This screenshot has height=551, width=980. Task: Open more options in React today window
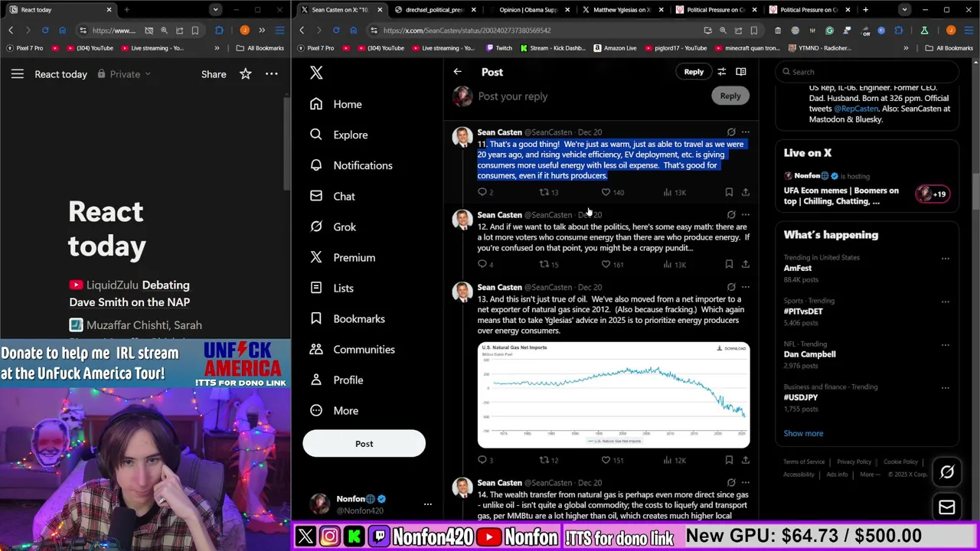click(271, 74)
